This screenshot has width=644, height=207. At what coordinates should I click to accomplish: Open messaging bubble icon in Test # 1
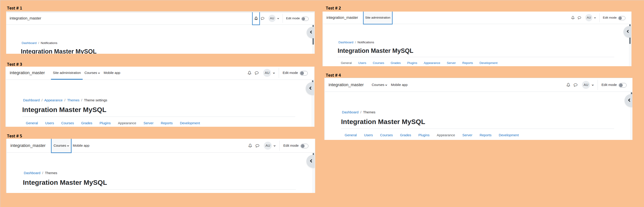262,18
